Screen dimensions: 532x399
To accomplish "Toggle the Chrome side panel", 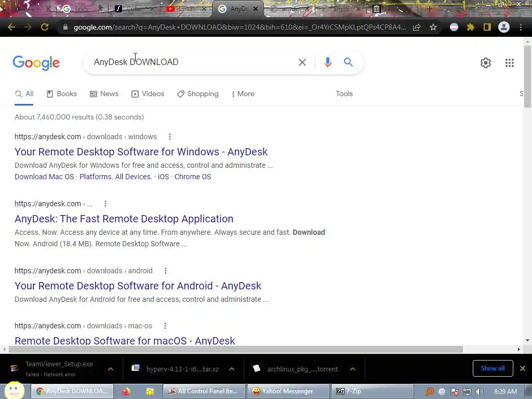I will [x=487, y=27].
